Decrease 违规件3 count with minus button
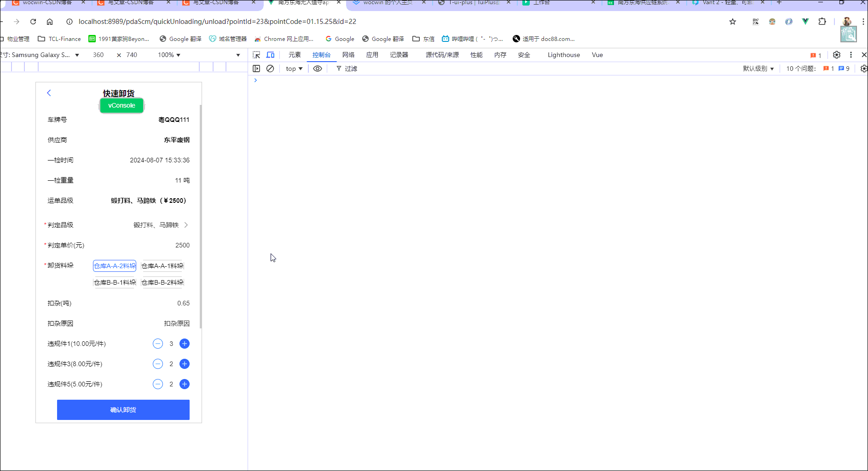The image size is (868, 471). click(x=158, y=364)
